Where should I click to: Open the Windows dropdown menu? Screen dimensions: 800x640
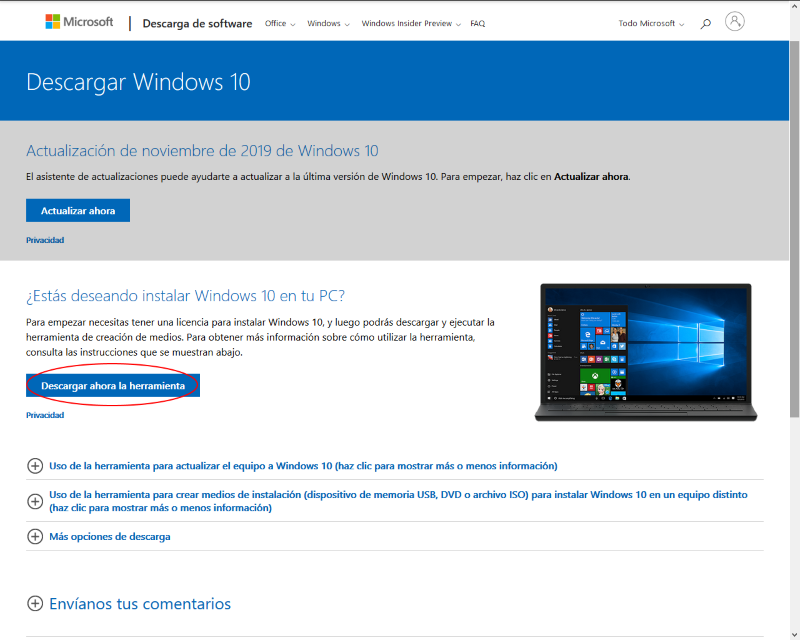coord(326,22)
